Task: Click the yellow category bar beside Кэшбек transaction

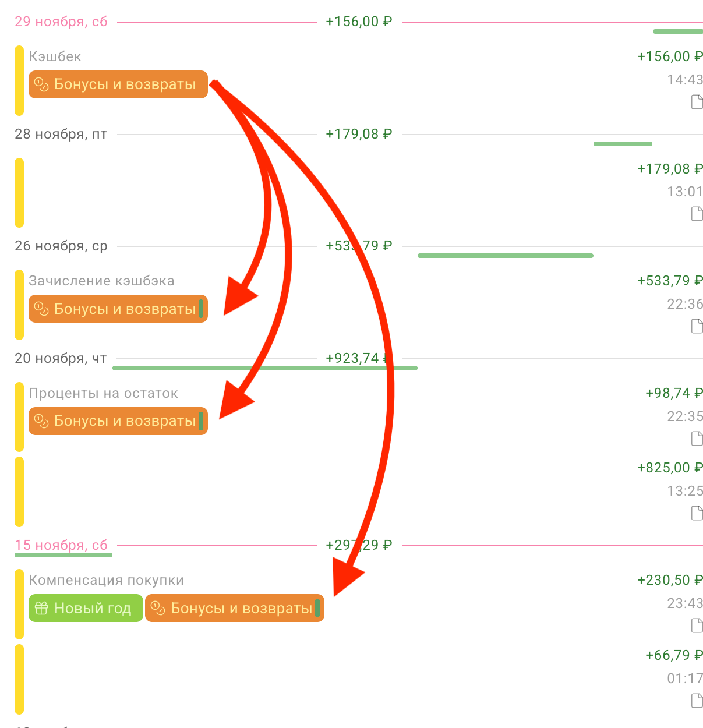Action: (x=19, y=80)
